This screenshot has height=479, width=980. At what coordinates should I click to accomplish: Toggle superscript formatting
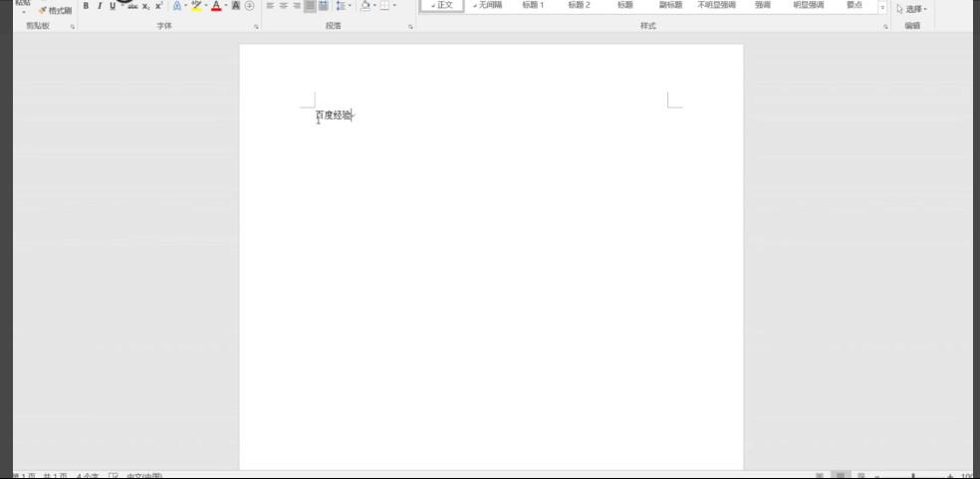158,6
